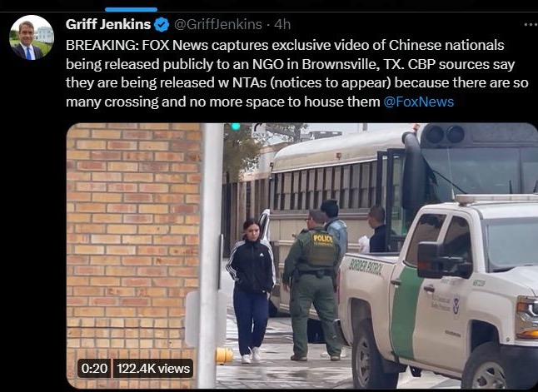Click the Griff Jenkins display name
This screenshot has width=538, height=392.
(x=108, y=24)
